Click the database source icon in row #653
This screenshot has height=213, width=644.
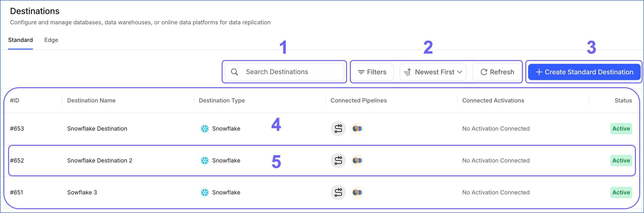point(357,128)
